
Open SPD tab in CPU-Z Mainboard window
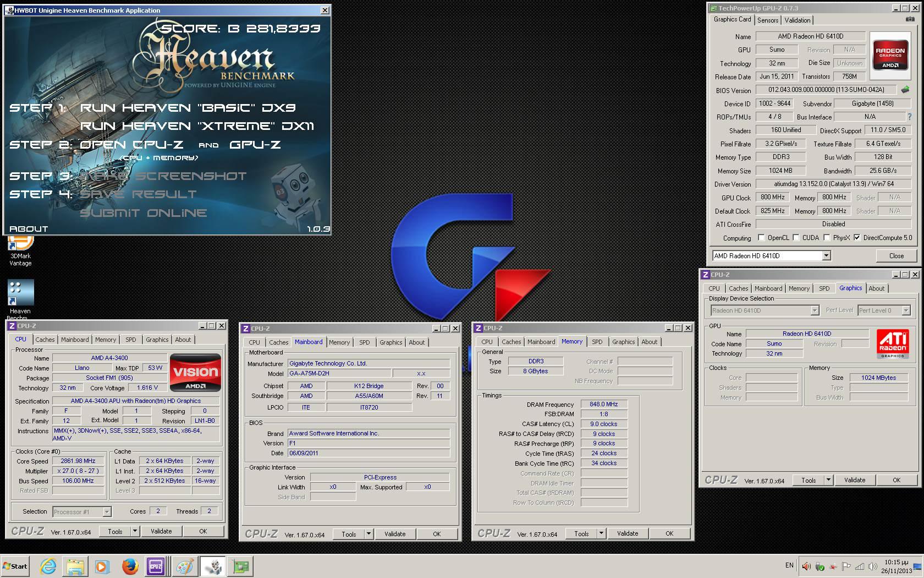pyautogui.click(x=364, y=342)
